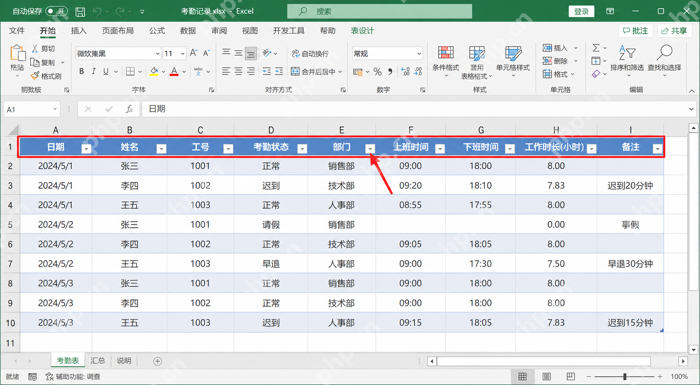
Task: Open the 工号 column filter dropdown
Action: coord(228,149)
